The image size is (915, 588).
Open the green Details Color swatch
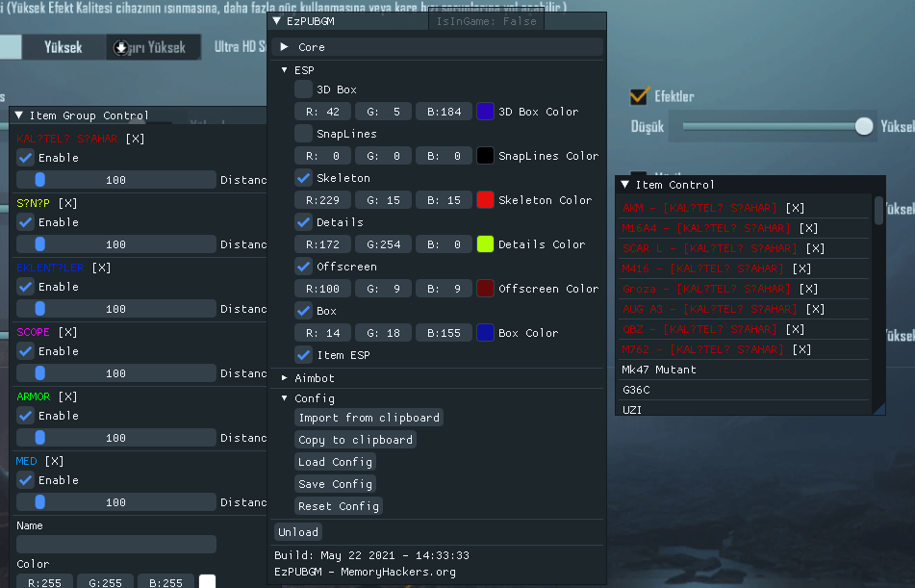coord(486,244)
